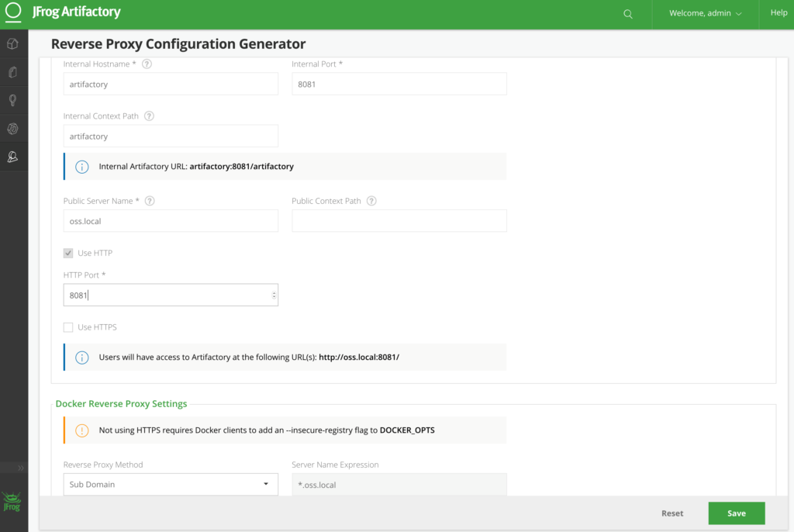Click the JFrog logo at sidebar bottom
The width and height of the screenshot is (794, 532).
[x=12, y=502]
